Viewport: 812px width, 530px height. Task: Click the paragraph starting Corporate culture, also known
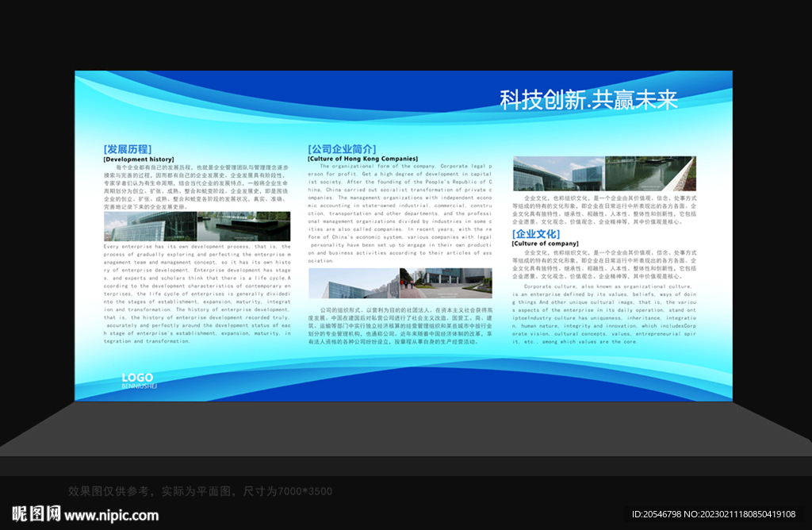pos(604,314)
